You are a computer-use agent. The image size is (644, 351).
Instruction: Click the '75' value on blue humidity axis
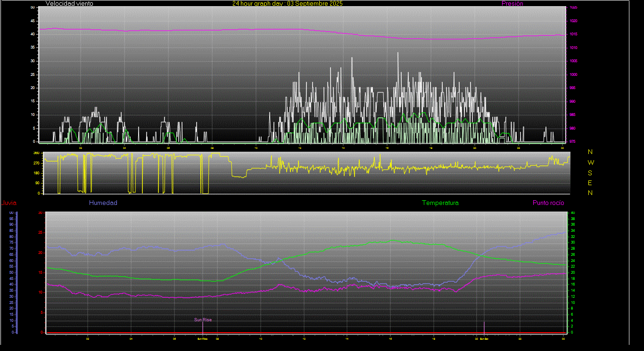coord(11,243)
